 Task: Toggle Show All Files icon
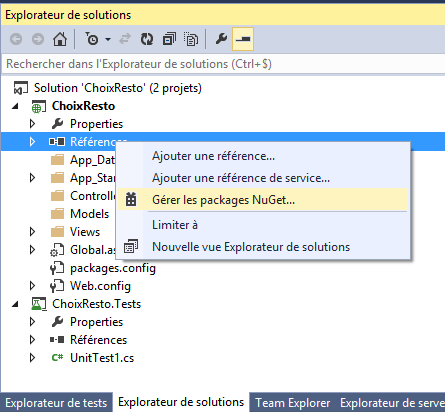pos(191,39)
